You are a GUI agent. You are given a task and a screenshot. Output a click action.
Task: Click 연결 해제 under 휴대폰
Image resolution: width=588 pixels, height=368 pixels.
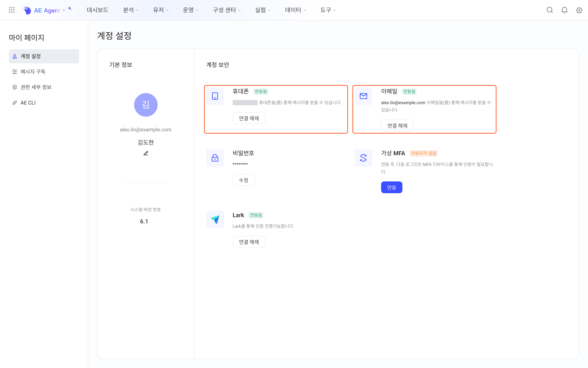click(249, 118)
